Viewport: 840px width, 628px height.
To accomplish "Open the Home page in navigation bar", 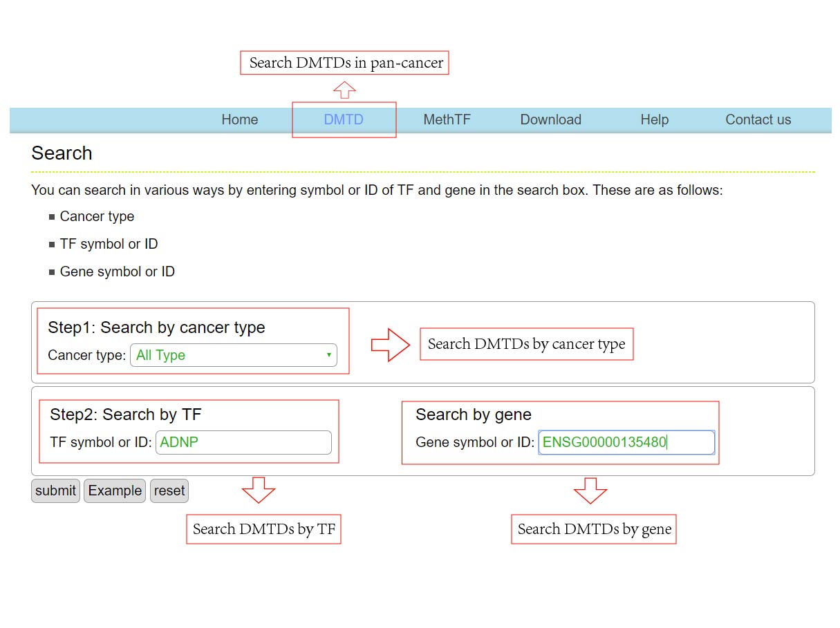I will 239,120.
